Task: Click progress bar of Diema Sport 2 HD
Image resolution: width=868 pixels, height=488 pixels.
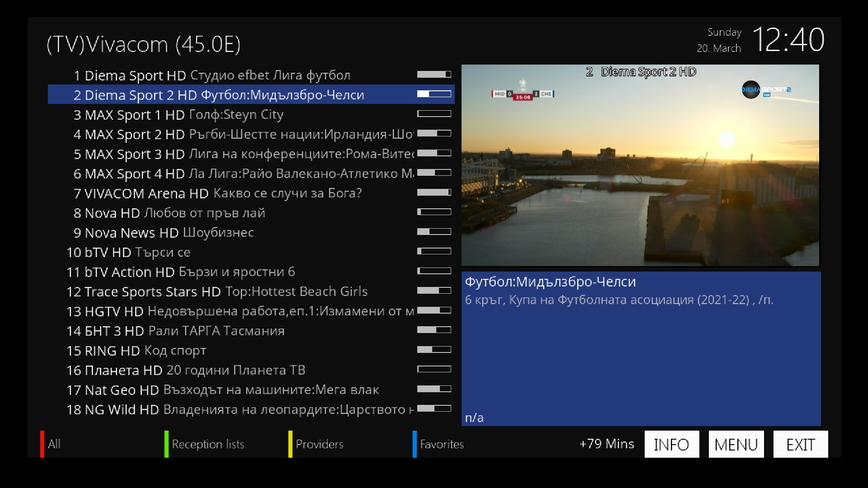Action: click(434, 94)
